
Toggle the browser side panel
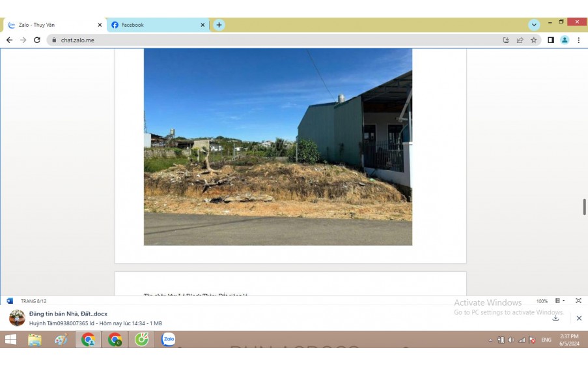tap(551, 40)
